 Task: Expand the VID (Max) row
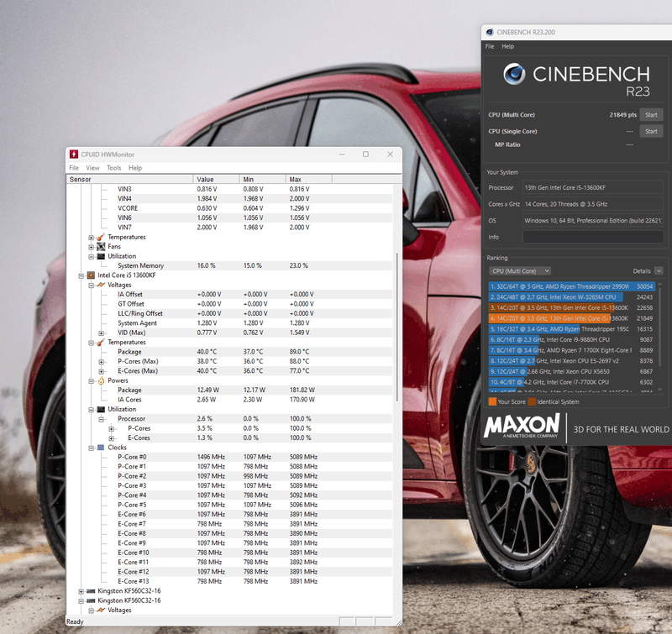(102, 333)
